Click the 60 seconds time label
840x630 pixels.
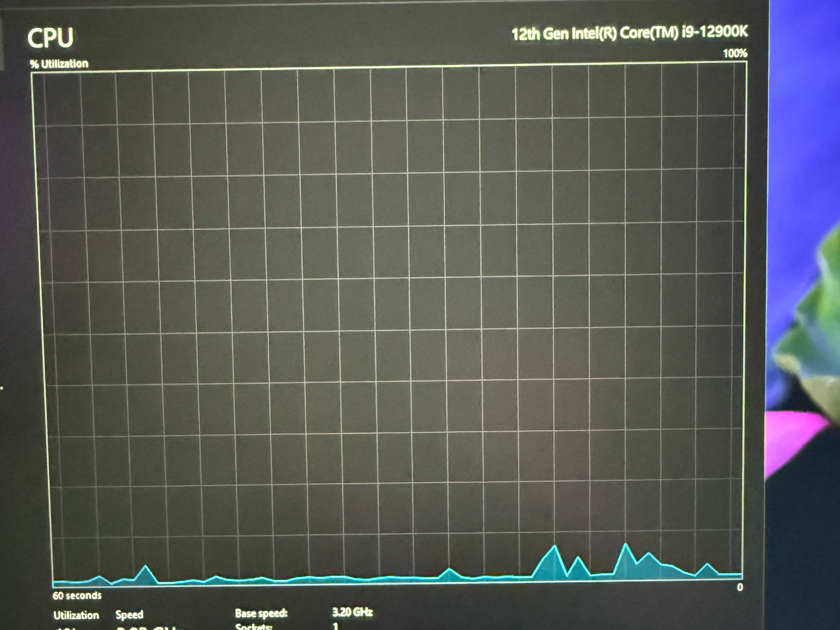77,596
